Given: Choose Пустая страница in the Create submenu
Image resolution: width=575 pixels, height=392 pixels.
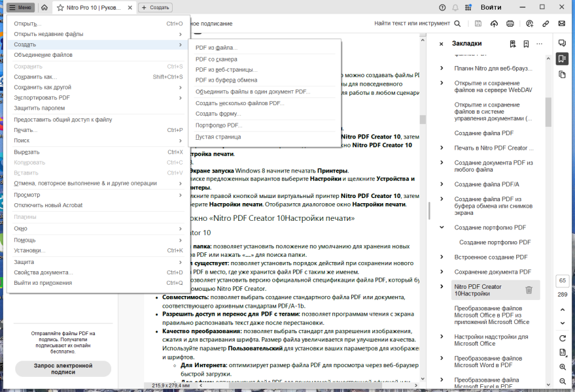Looking at the screenshot, I should [x=218, y=137].
